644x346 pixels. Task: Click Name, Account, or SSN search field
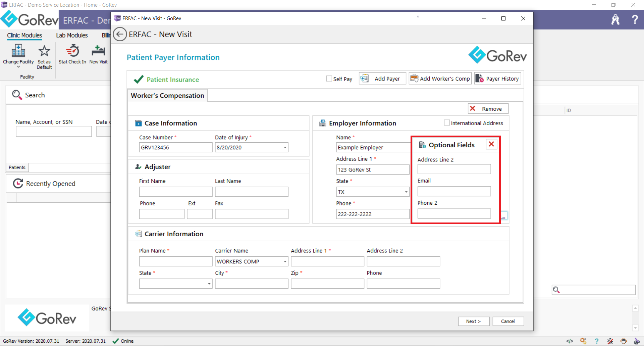(54, 131)
